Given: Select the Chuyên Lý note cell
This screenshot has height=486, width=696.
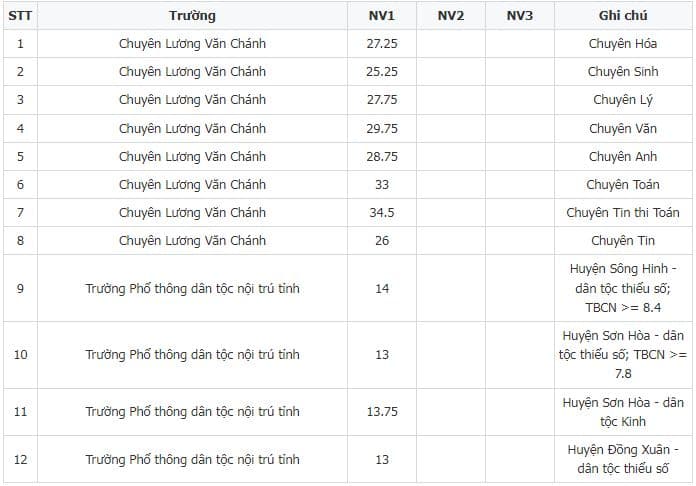Looking at the screenshot, I should (622, 100).
